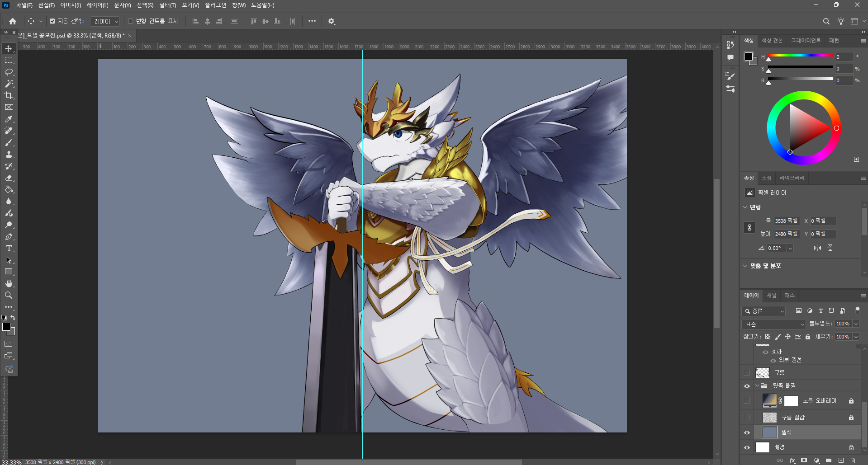The width and height of the screenshot is (868, 465).
Task: Open the rotation angle dropdown
Action: point(790,248)
